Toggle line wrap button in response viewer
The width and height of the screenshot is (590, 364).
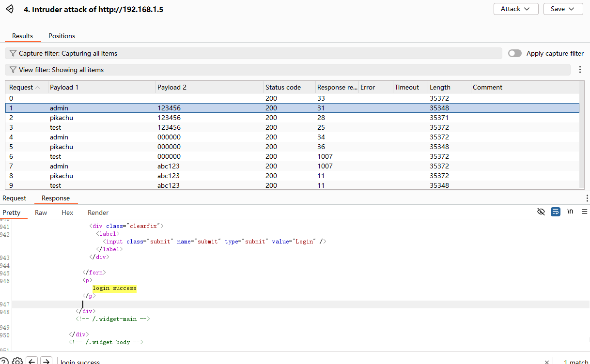pyautogui.click(x=556, y=212)
